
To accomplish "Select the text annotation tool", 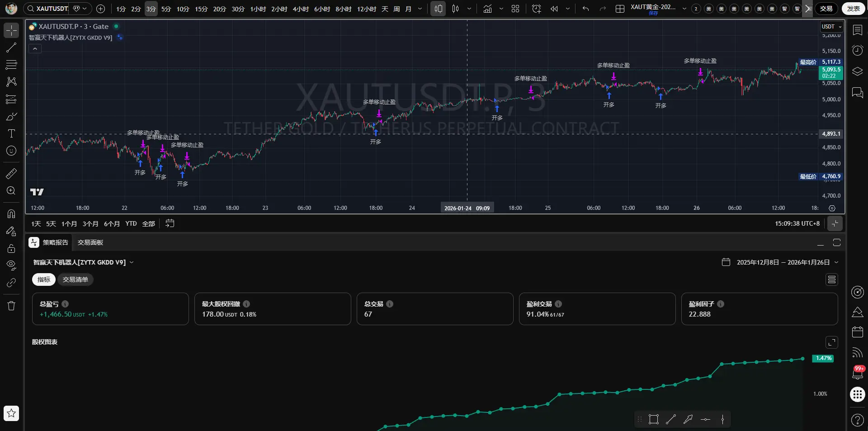I will pos(11,133).
